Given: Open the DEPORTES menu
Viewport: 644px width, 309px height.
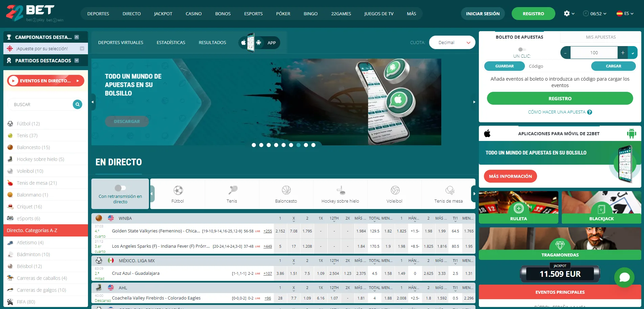Looking at the screenshot, I should pyautogui.click(x=98, y=14).
